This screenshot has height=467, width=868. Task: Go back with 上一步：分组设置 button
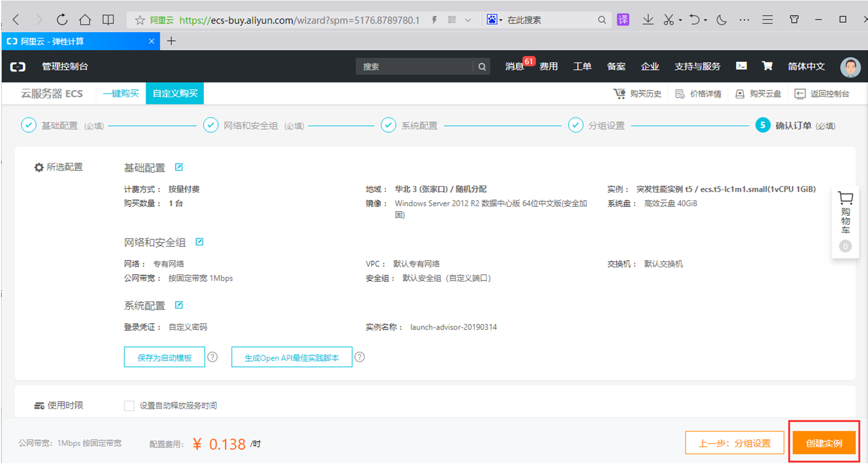(734, 443)
